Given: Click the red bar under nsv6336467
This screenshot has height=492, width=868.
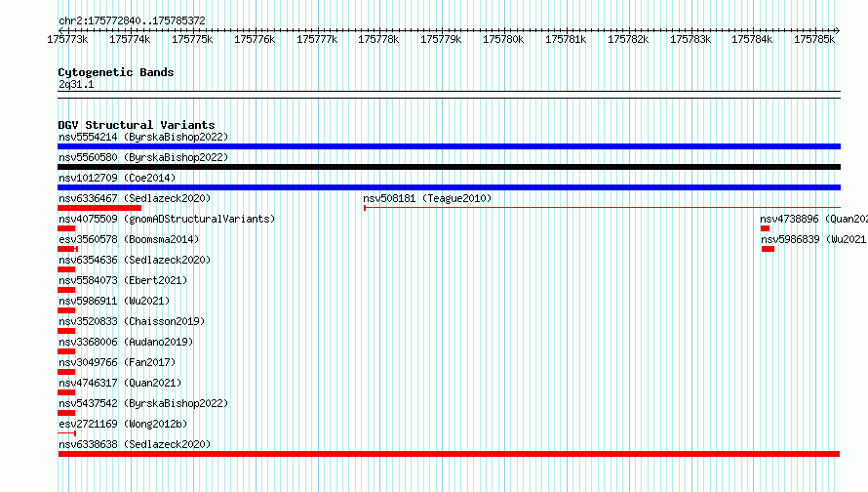Looking at the screenshot, I should (99, 208).
